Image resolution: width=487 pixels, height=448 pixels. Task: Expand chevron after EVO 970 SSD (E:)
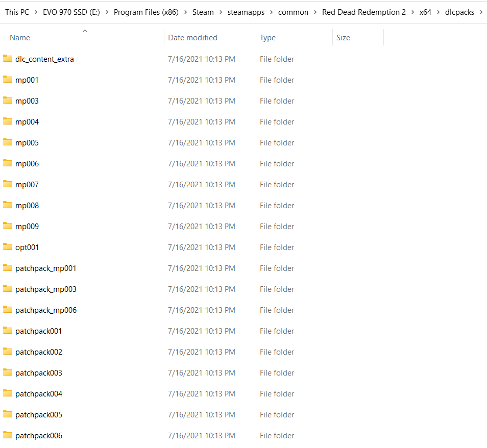click(107, 12)
